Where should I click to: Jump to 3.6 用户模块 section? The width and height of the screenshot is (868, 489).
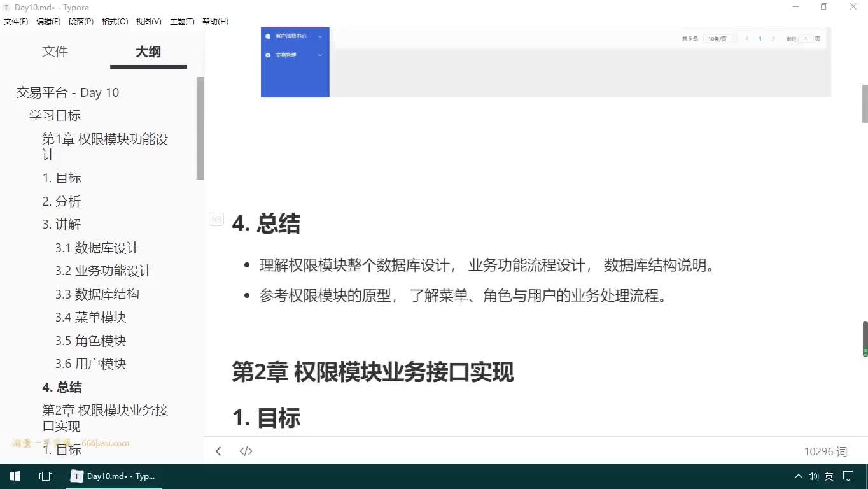click(90, 364)
